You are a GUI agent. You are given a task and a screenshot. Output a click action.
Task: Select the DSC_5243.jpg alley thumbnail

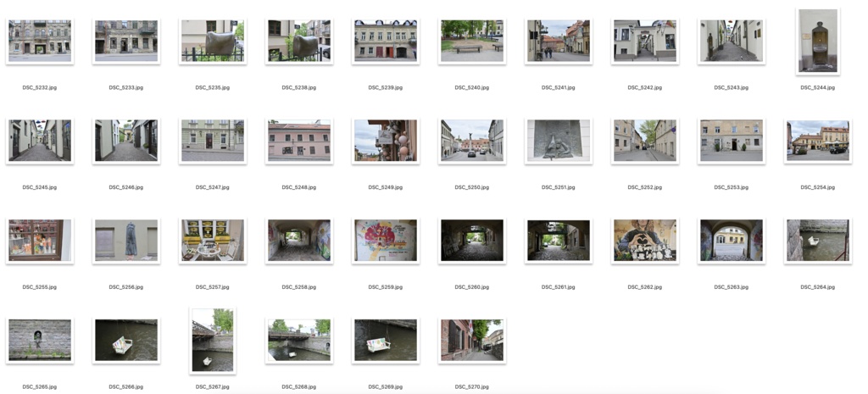(x=732, y=42)
